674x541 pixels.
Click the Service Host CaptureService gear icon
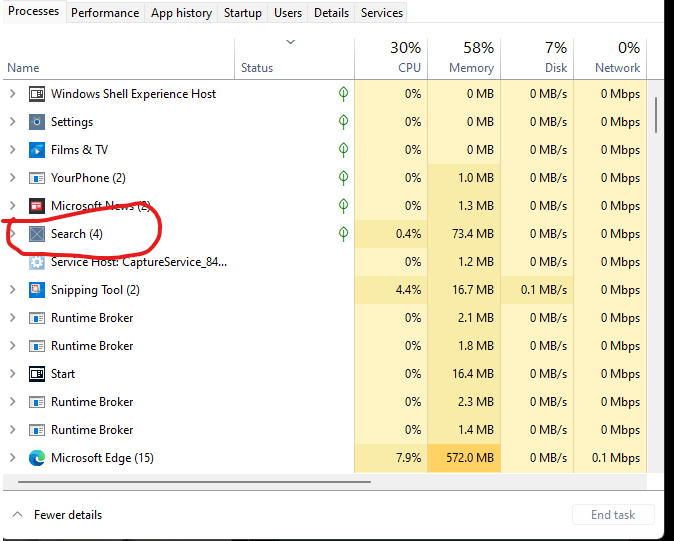[x=37, y=262]
